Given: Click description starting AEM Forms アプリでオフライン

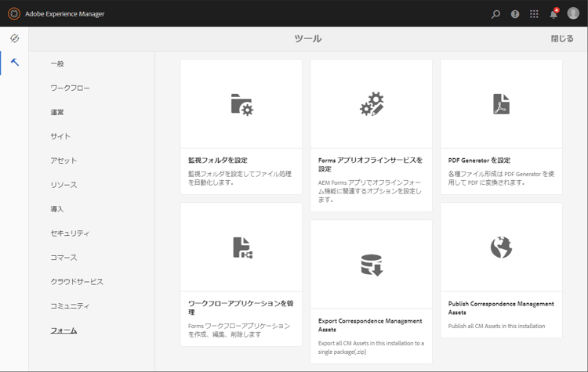Looking at the screenshot, I should tap(370, 191).
